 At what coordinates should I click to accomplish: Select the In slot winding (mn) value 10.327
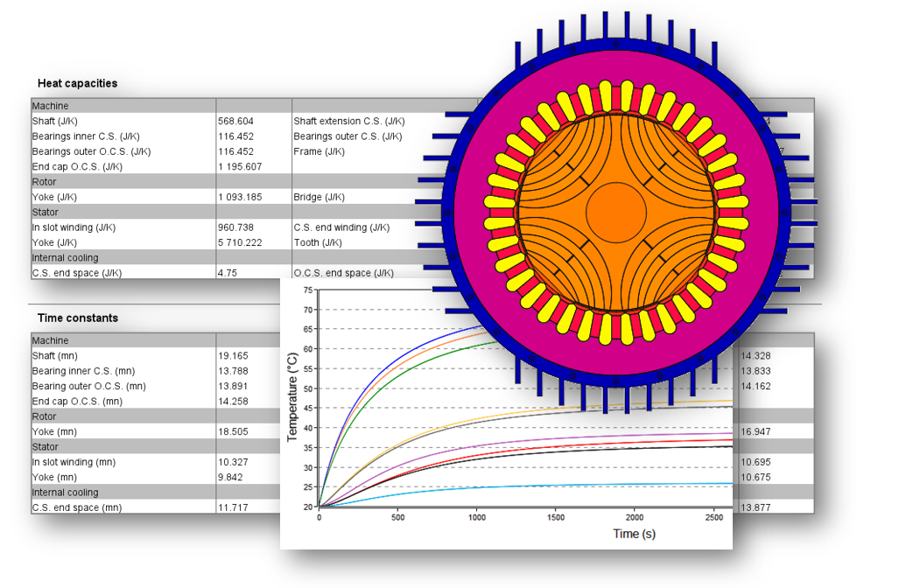coord(233,462)
